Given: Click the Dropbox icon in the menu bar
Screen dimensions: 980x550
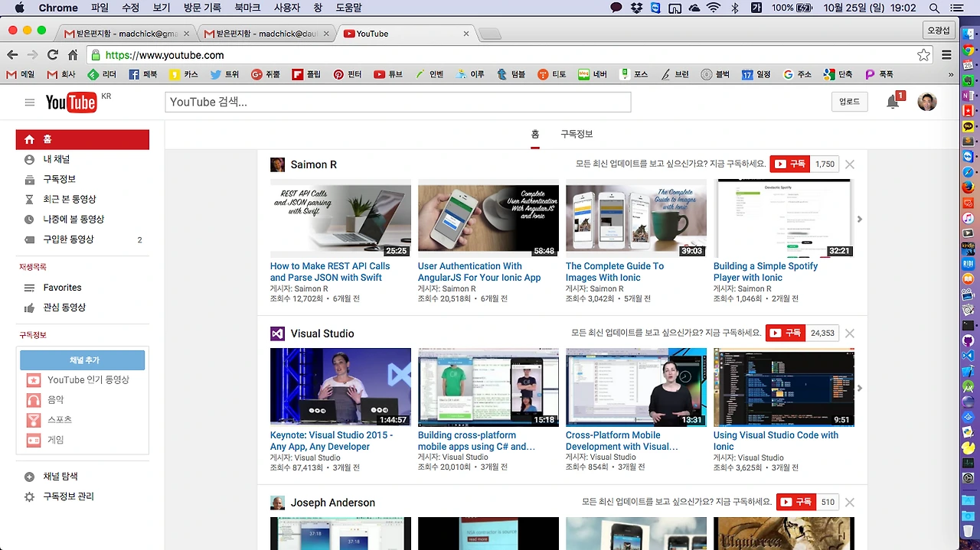Looking at the screenshot, I should tap(636, 8).
